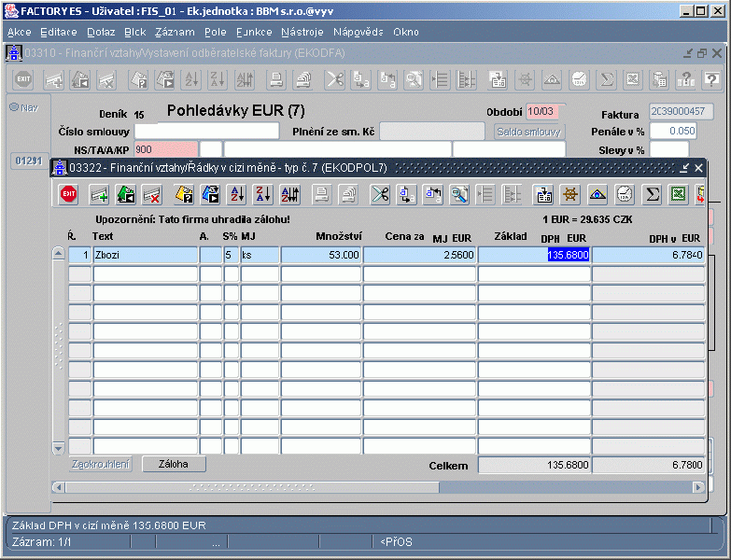This screenshot has height=560, width=731.
Task: Delete record using the red X row icon
Action: point(152,194)
